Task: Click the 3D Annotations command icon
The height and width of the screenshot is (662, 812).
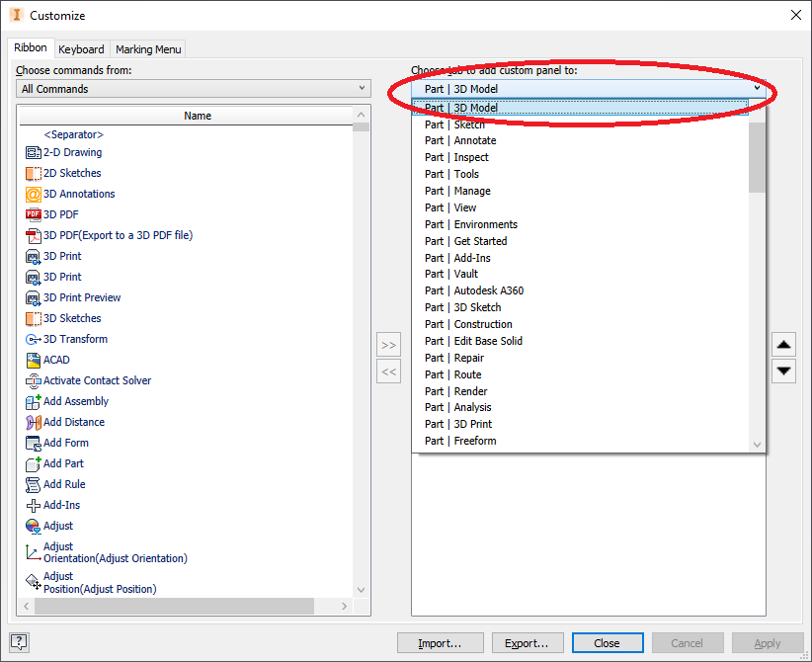Action: [34, 195]
